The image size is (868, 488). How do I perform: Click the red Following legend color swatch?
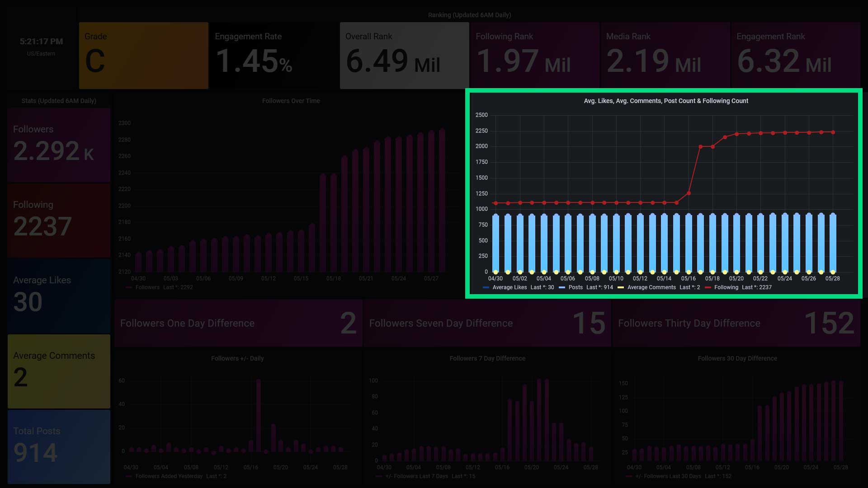point(708,287)
